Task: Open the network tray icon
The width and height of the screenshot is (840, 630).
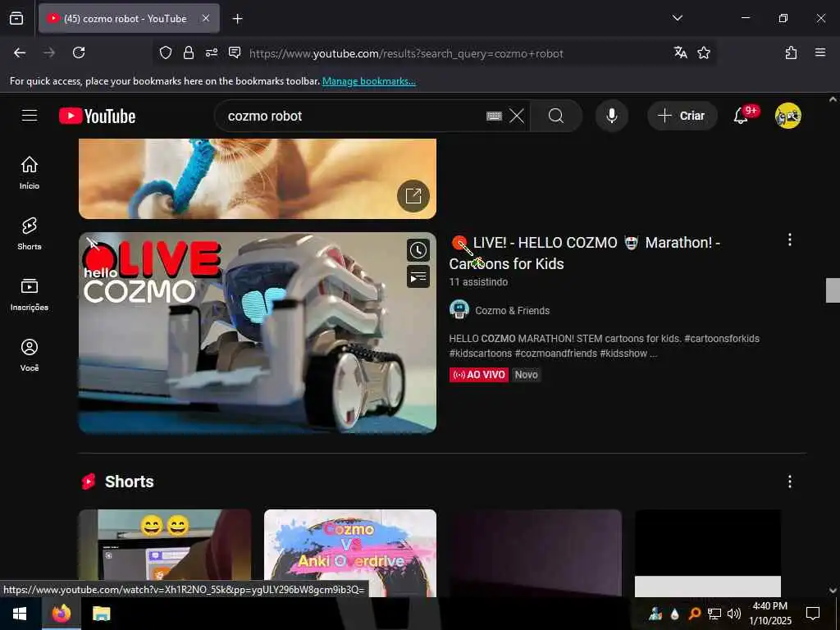Action: [714, 614]
